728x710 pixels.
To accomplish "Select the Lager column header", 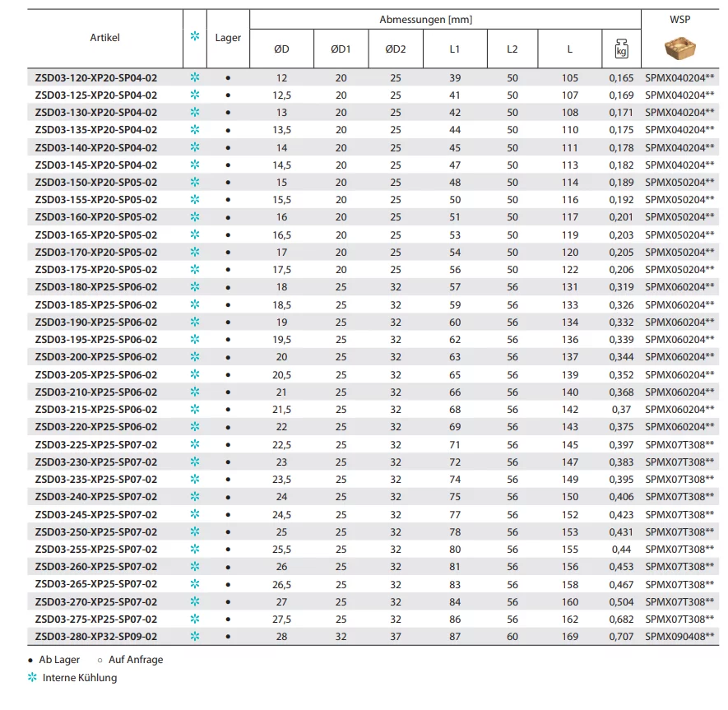I will (228, 37).
